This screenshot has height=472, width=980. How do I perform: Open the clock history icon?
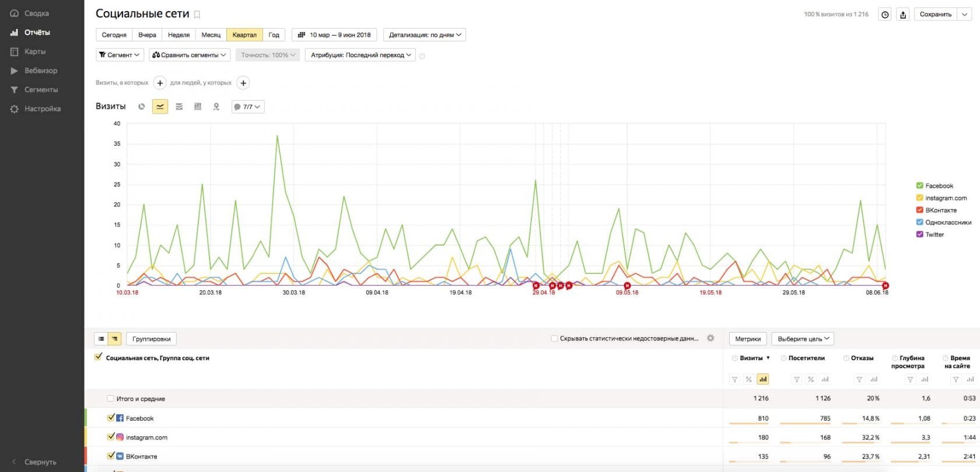(885, 15)
